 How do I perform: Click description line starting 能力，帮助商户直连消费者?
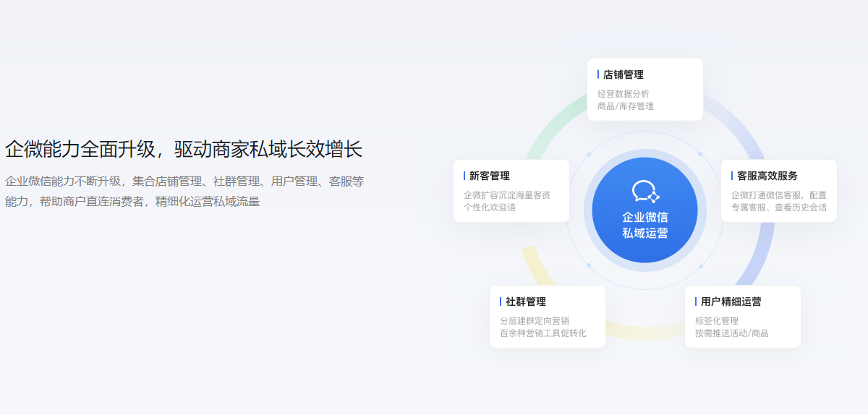(132, 202)
